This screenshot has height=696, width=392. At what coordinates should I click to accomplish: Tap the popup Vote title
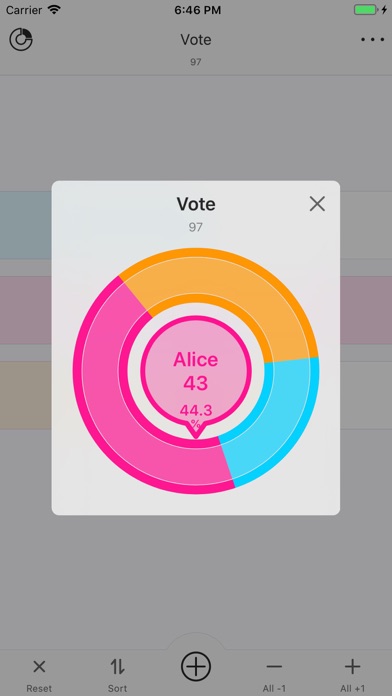(x=196, y=204)
